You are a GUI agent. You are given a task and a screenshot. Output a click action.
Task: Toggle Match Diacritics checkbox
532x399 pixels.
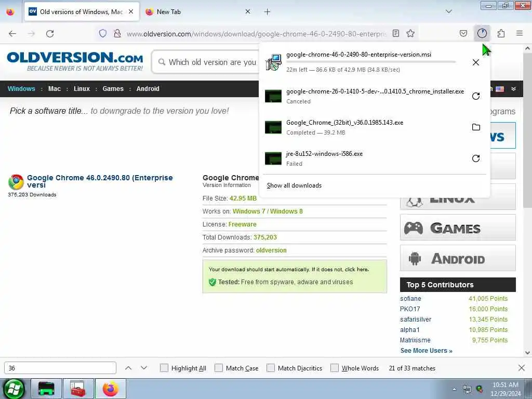[270, 368]
